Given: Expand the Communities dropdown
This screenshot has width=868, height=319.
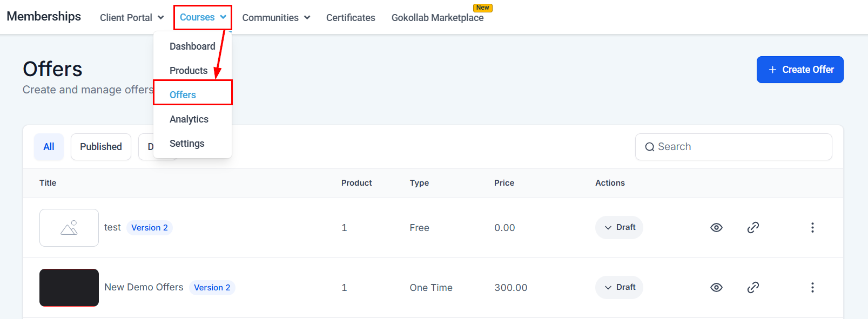Looking at the screenshot, I should point(276,18).
